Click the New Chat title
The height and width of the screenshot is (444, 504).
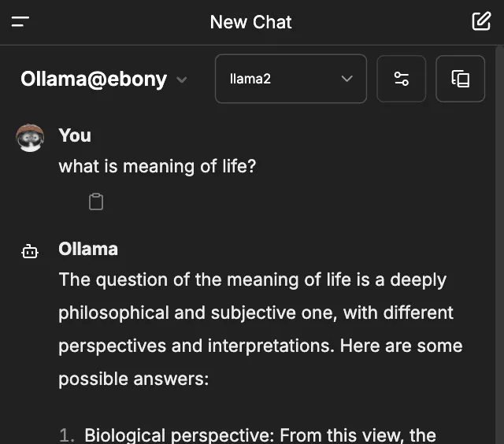tap(250, 22)
